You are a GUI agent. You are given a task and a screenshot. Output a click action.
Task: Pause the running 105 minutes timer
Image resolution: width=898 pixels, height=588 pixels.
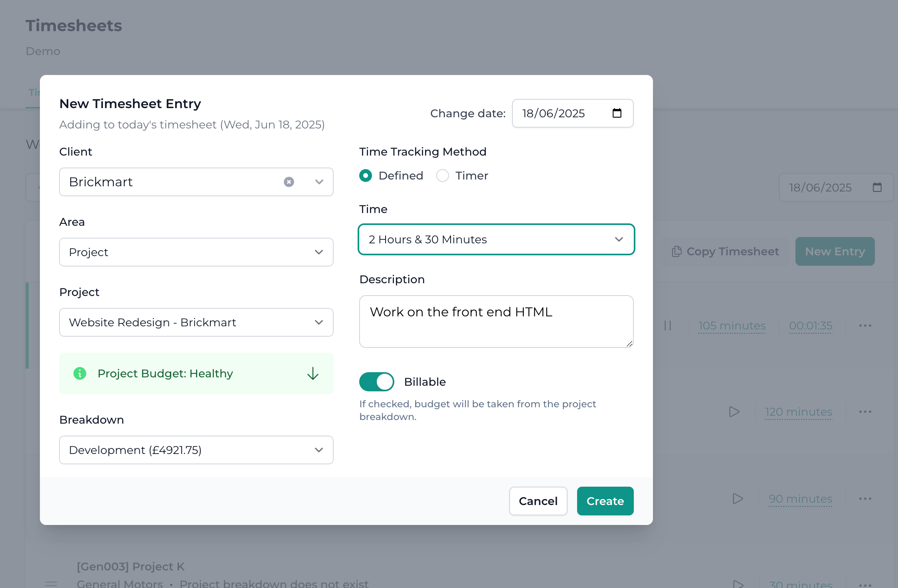[667, 326]
